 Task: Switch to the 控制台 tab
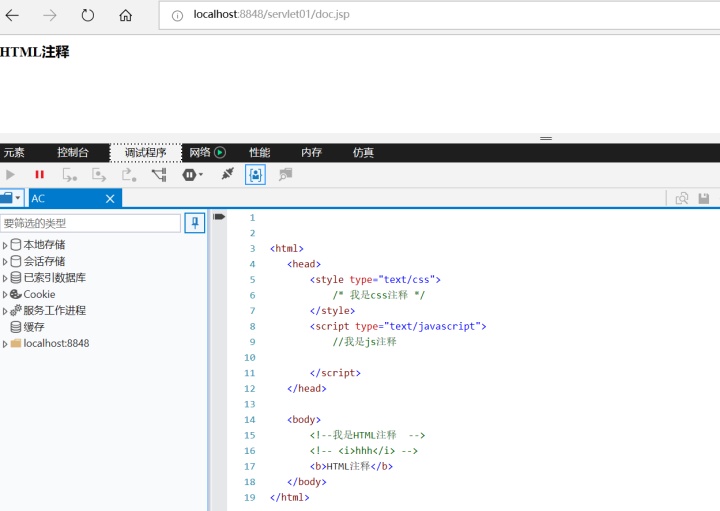coord(73,152)
